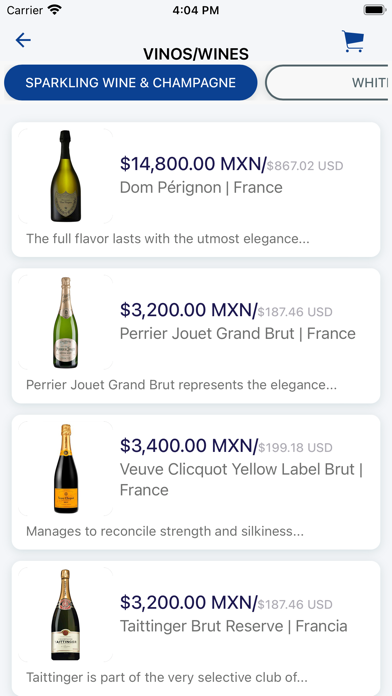Screen dimensions: 392x696
Task: Tap the $3,400.00 MXN price
Action: 189,445
